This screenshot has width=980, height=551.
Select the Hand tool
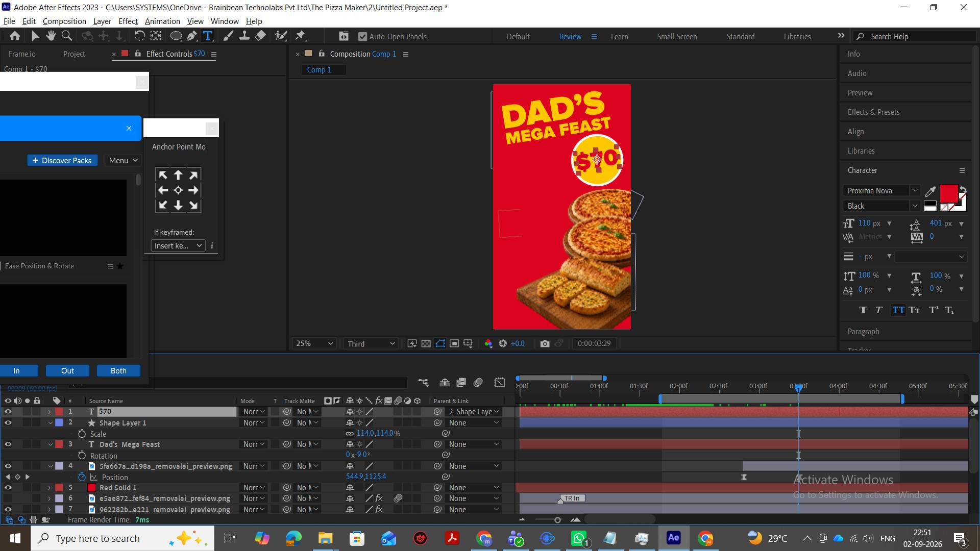coord(51,36)
